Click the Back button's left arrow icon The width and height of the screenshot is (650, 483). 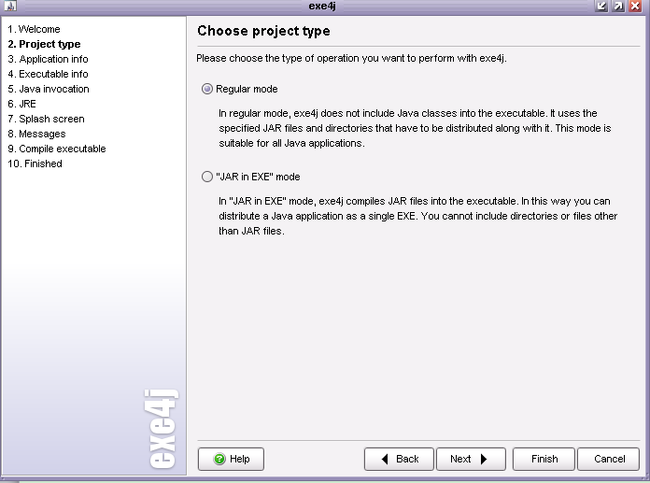coord(385,459)
